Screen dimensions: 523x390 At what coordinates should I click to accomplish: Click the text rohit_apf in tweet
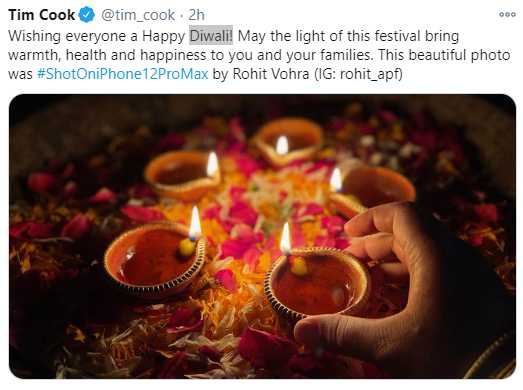click(x=369, y=74)
